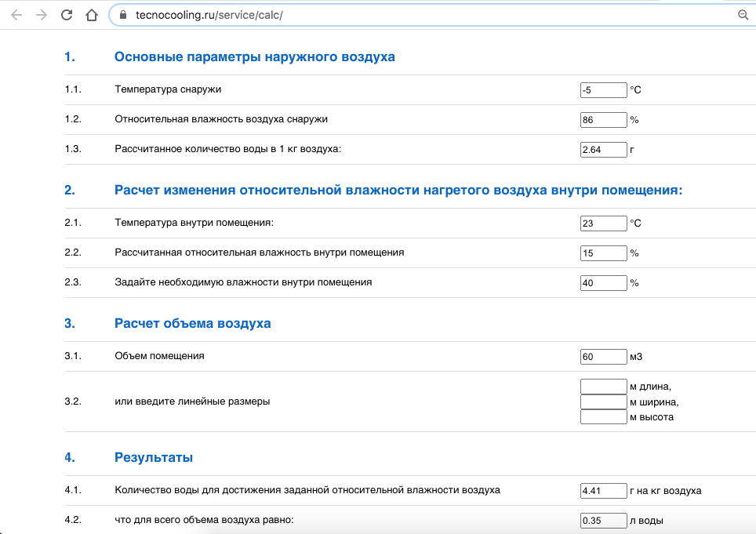Click the room length input field

click(603, 387)
